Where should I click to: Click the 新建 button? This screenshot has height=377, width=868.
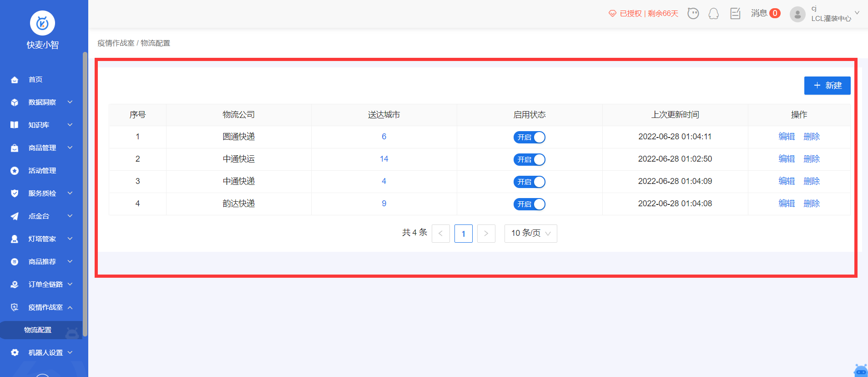[x=827, y=86]
